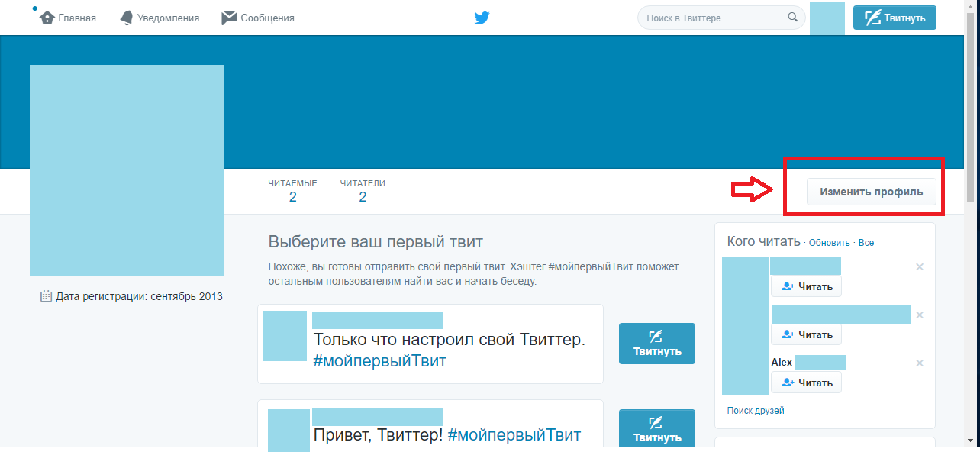Click Обновить in Кого читать panel
This screenshot has width=980, height=452.
tap(829, 243)
